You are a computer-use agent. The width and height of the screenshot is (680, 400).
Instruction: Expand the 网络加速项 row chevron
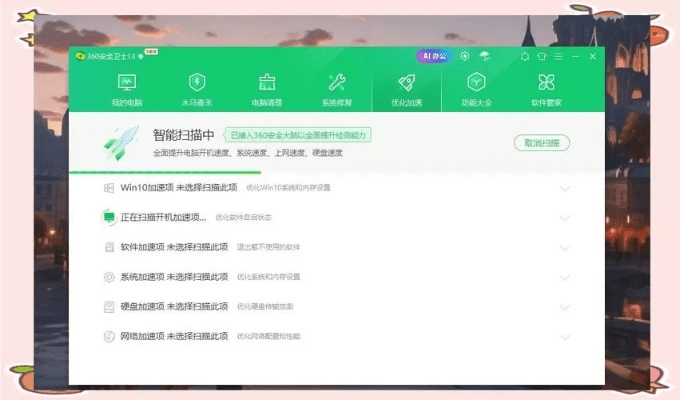[565, 336]
